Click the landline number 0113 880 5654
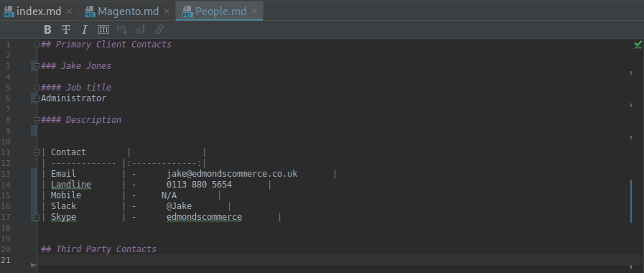The image size is (644, 273). (x=199, y=185)
